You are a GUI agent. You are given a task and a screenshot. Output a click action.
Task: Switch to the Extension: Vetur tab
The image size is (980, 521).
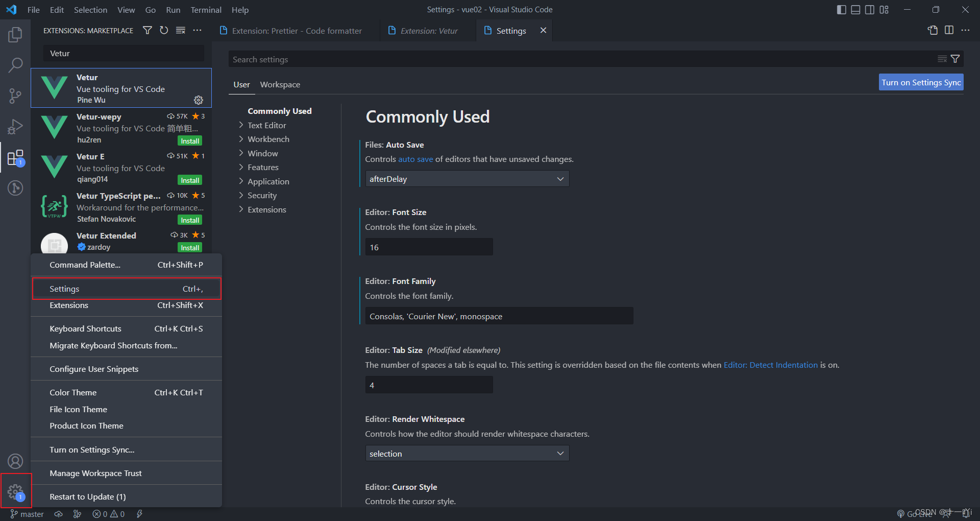428,31
